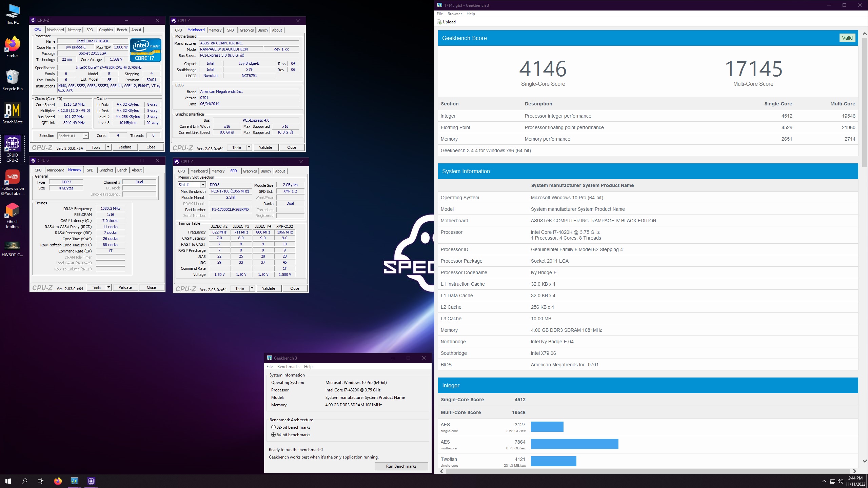The height and width of the screenshot is (488, 868).
Task: Click Firefox icon in taskbar
Action: tap(58, 481)
